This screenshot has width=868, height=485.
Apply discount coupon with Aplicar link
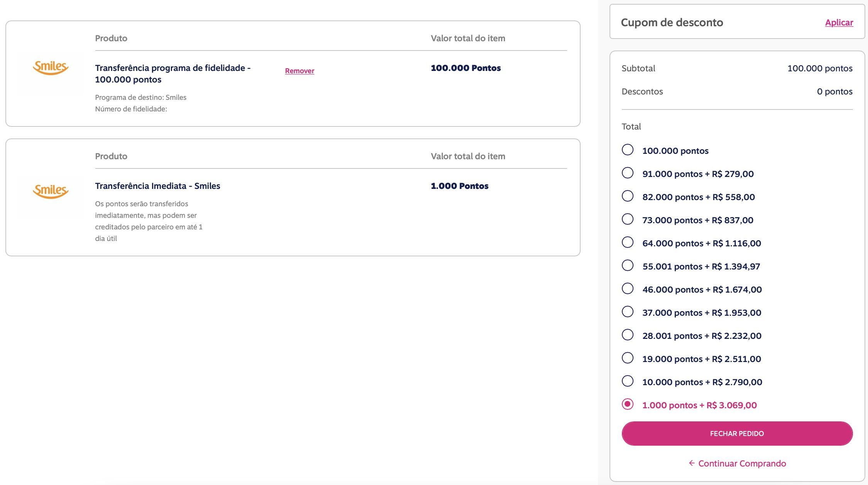839,22
